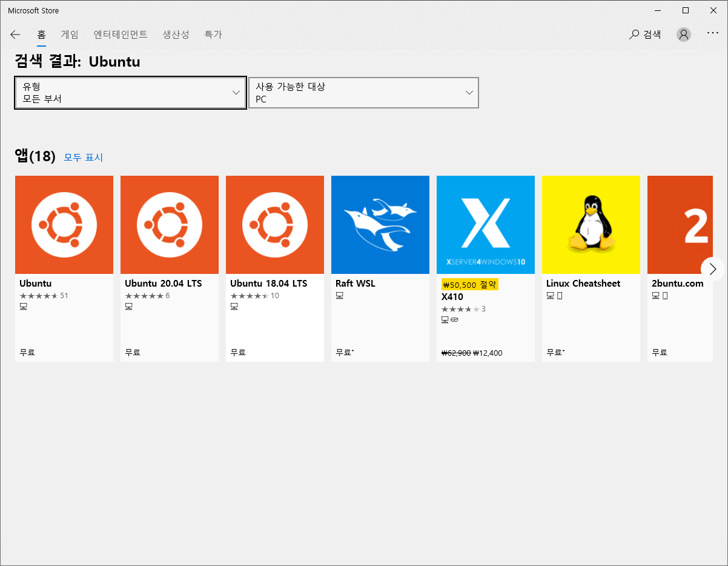Open the Raft WSL penguin artwork
Viewport: 728px width, 566px height.
pos(380,225)
